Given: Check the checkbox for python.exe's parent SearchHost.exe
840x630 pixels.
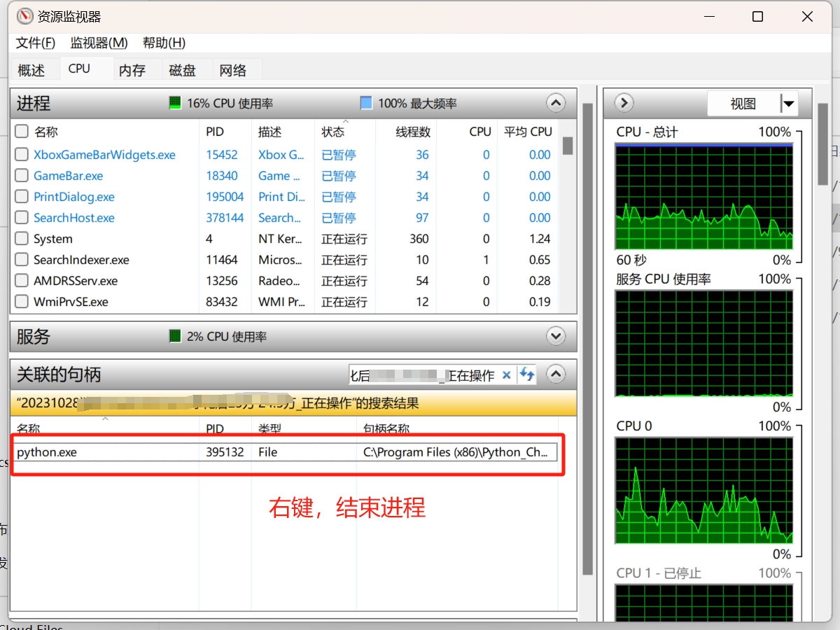Looking at the screenshot, I should tap(21, 218).
